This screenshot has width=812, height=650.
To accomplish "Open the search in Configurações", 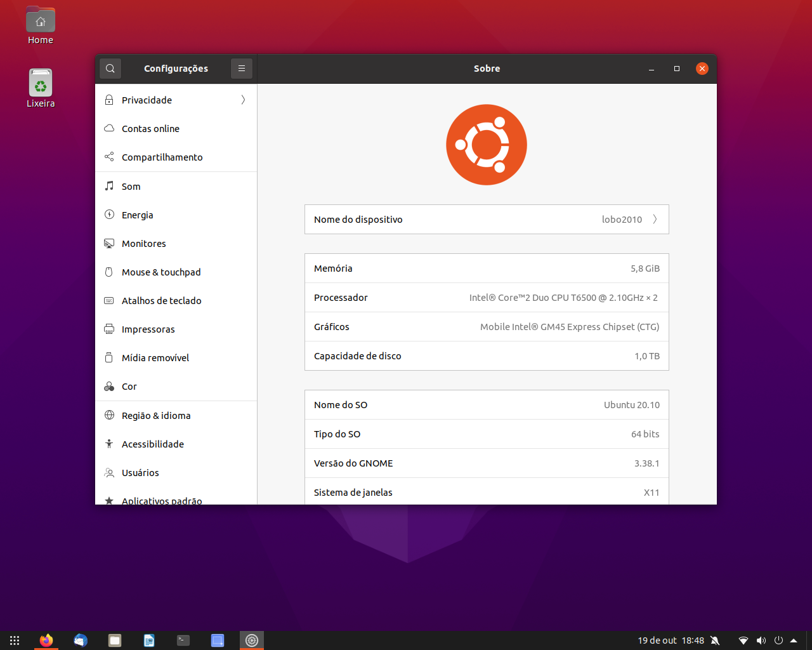I will (x=110, y=68).
